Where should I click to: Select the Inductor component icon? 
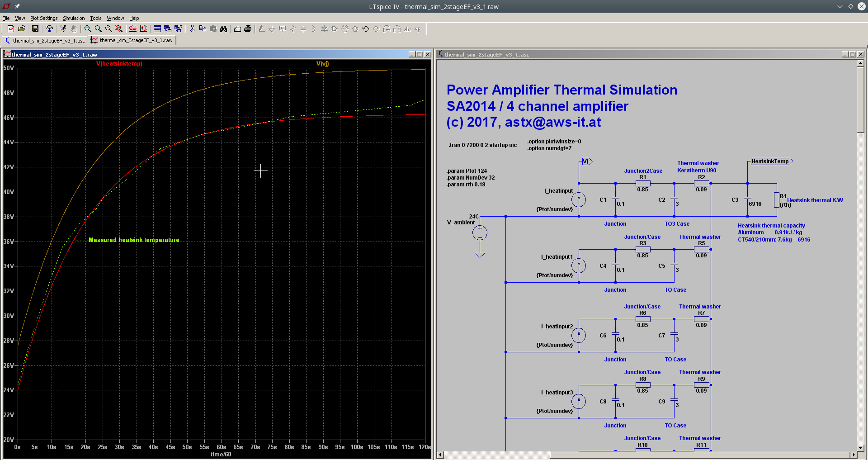point(314,29)
